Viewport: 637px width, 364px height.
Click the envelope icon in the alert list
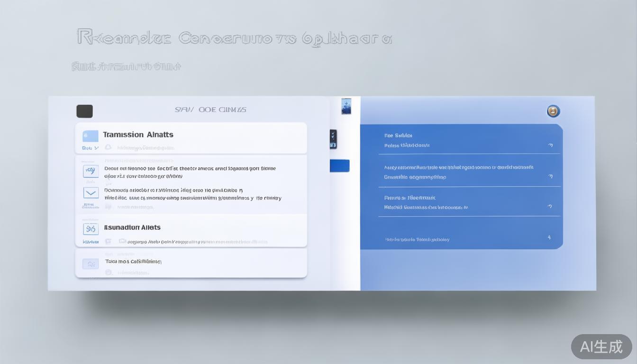91,192
